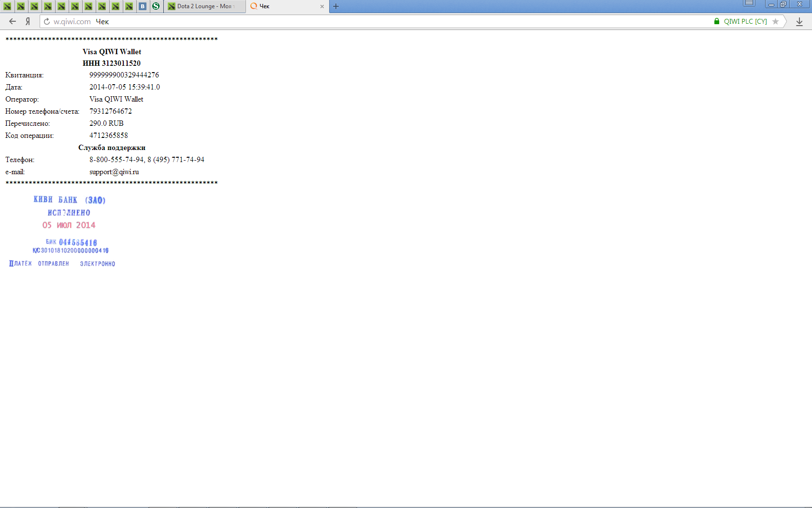Image resolution: width=812 pixels, height=508 pixels.
Task: Click the green lock security icon
Action: coord(717,21)
